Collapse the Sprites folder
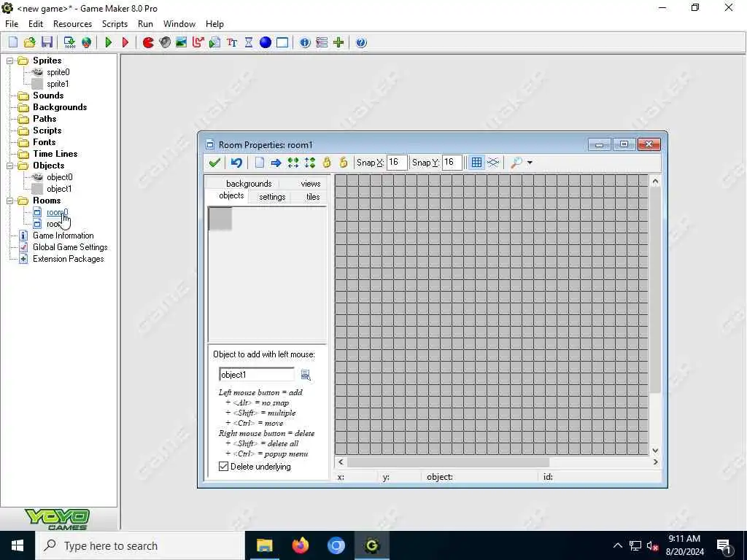This screenshot has width=747, height=560. pyautogui.click(x=10, y=61)
